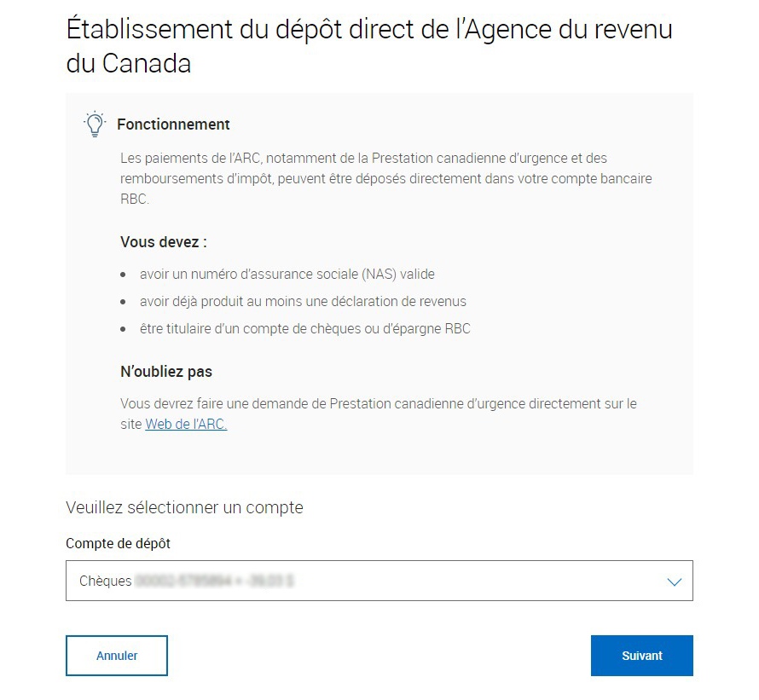Click the Fonctionnement heading
The image size is (759, 700).
click(x=173, y=124)
